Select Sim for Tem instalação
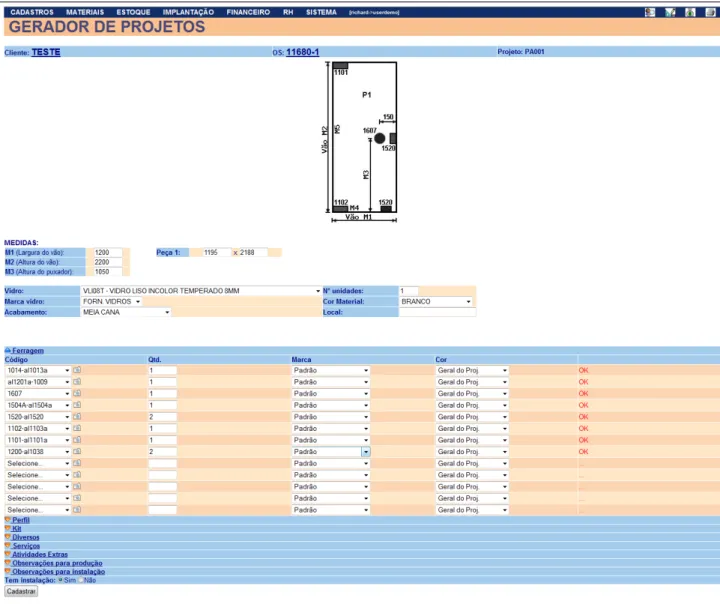The width and height of the screenshot is (720, 604). (x=61, y=580)
